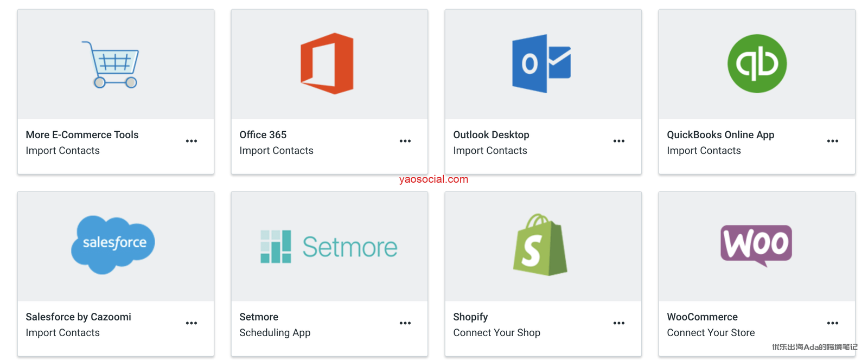868x360 pixels.
Task: Show Salesforce by Cazoomi more options
Action: coord(192,323)
